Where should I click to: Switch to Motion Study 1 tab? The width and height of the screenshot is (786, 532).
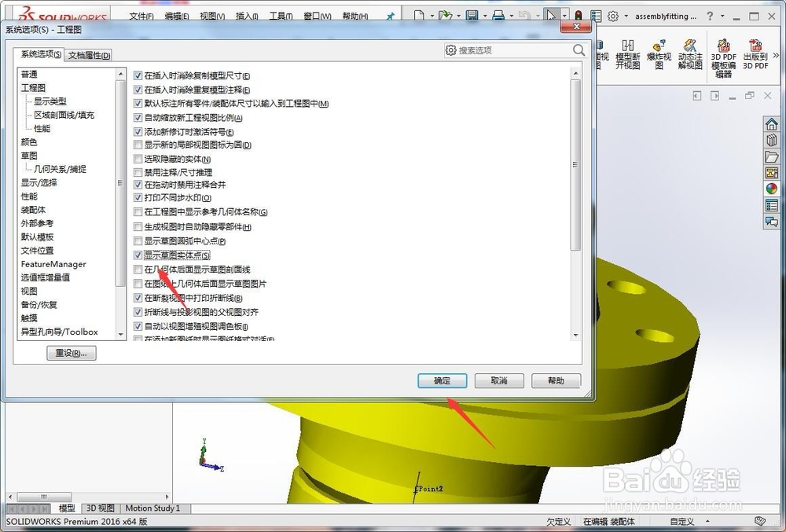click(x=152, y=508)
